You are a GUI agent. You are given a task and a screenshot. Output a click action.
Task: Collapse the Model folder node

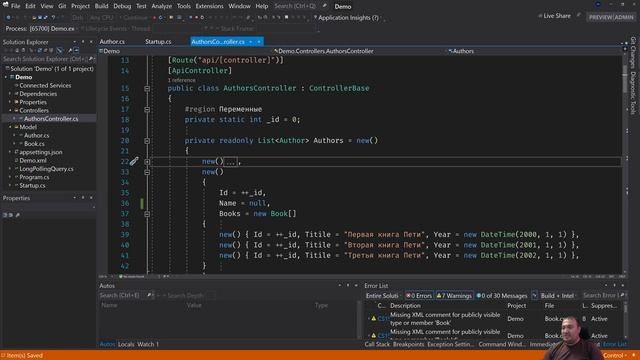point(10,127)
